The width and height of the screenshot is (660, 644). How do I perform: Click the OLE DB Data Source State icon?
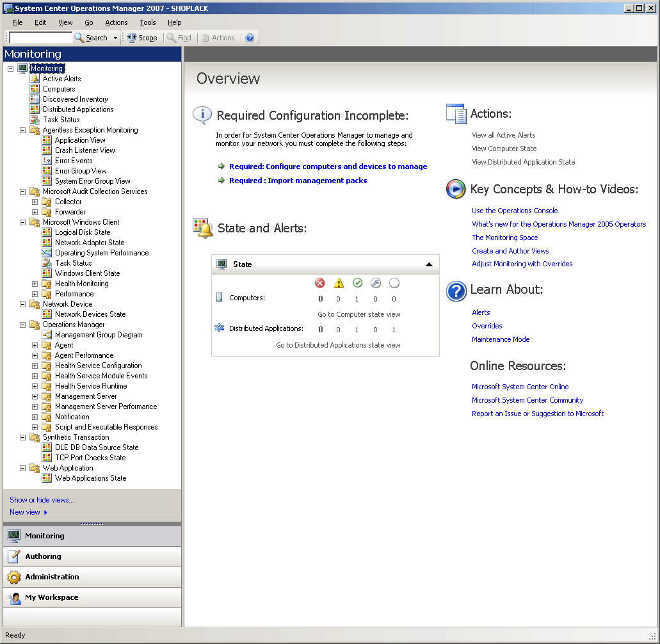click(47, 447)
